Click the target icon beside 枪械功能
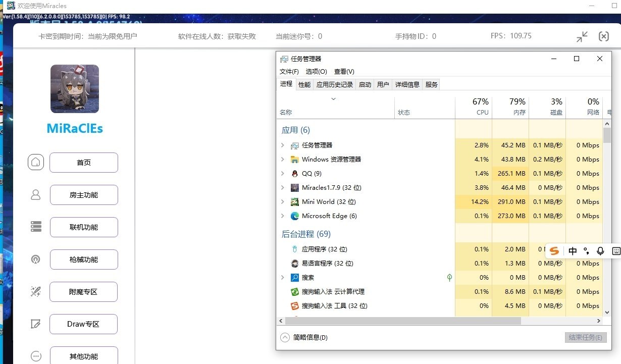 36,259
